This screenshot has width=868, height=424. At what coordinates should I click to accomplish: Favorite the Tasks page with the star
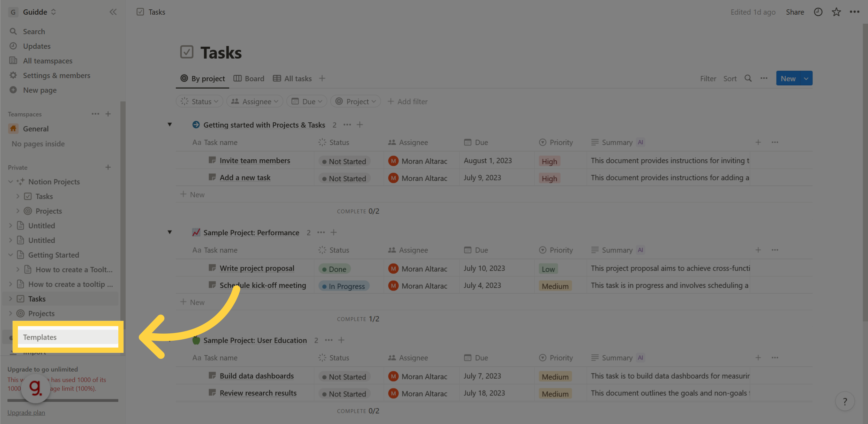point(836,12)
